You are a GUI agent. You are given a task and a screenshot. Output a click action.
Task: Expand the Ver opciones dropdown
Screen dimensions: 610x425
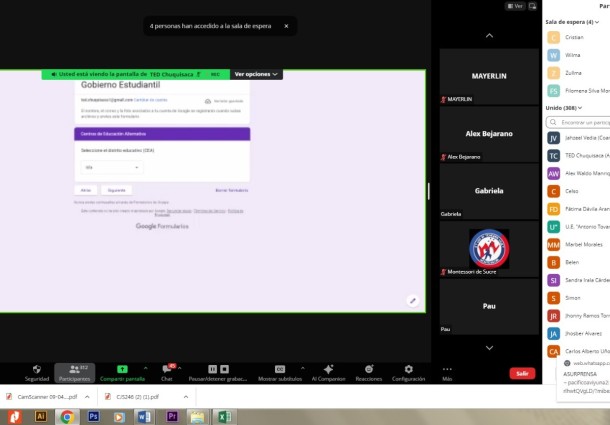point(256,74)
